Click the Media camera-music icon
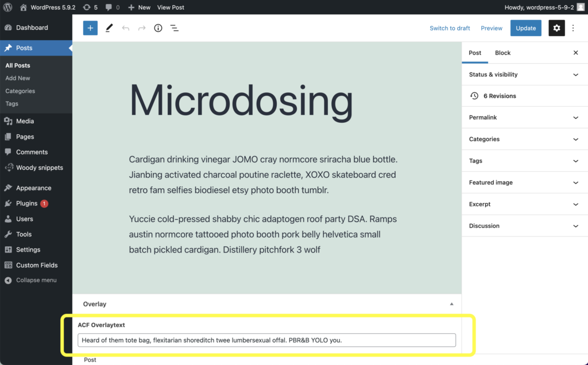Screen dimensions: 588x365 tap(8, 121)
